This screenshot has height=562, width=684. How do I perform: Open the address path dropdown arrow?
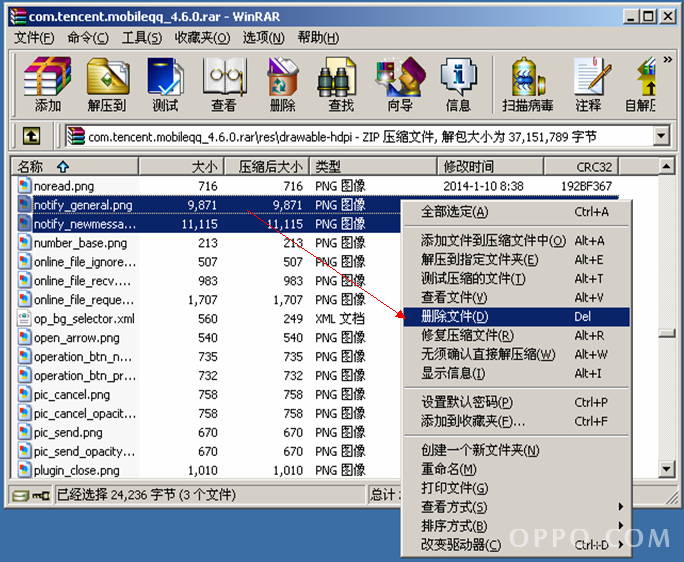coord(661,136)
